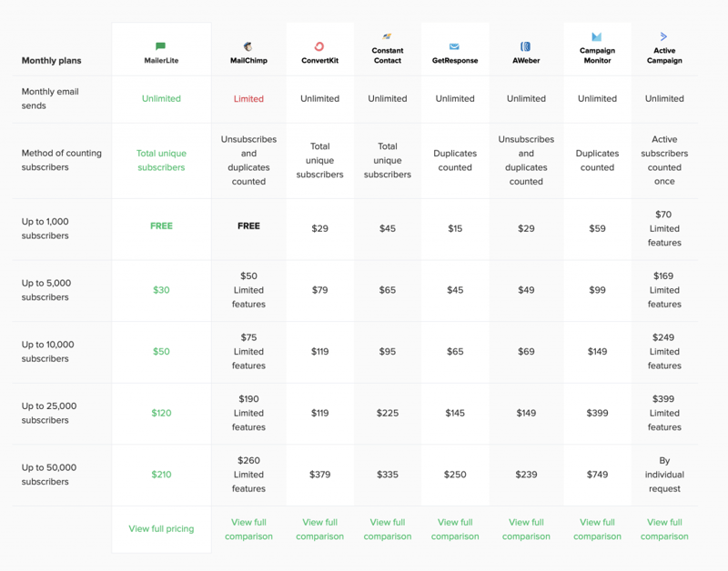Click the 'Up to 5,000 subscribers' row label
Image resolution: width=728 pixels, height=571 pixels.
46,290
